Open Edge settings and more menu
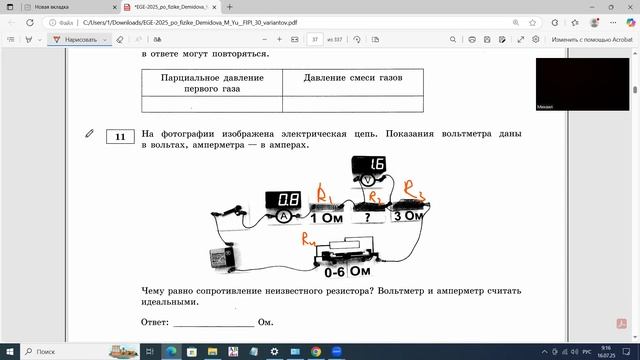The image size is (640, 360). pyautogui.click(x=613, y=23)
